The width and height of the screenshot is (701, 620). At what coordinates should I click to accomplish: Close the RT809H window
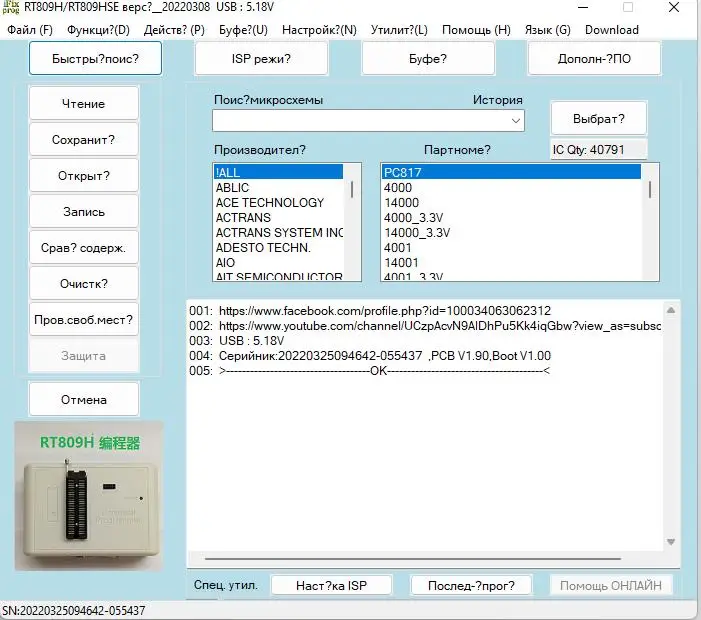click(x=674, y=7)
